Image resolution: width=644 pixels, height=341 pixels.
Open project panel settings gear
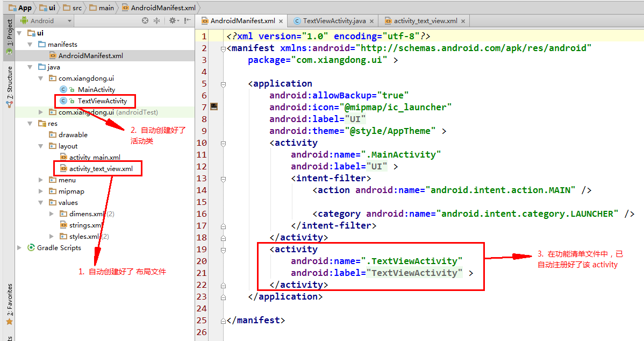(x=174, y=20)
